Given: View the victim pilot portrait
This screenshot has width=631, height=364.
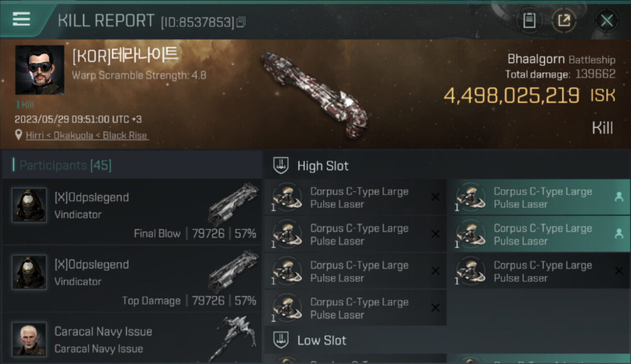Looking at the screenshot, I should [40, 70].
